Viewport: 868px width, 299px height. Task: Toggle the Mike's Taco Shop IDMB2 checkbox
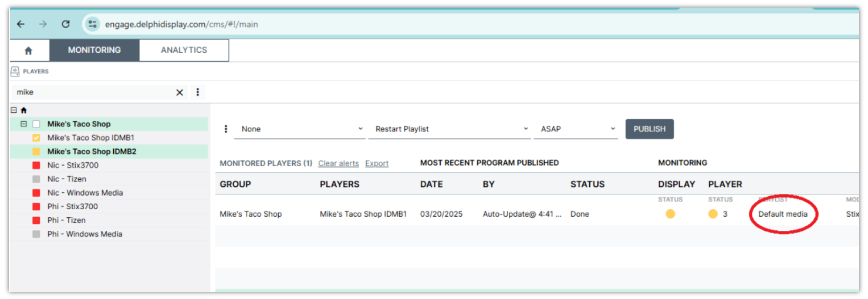[x=36, y=152]
